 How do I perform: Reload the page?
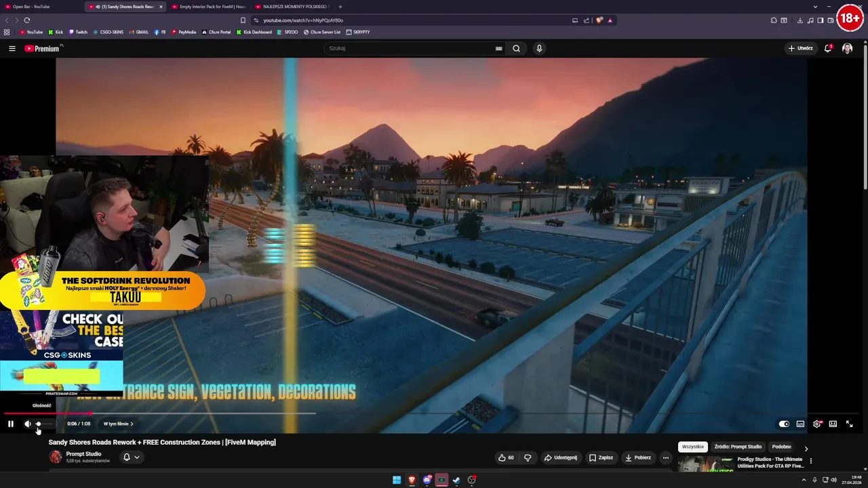click(27, 20)
